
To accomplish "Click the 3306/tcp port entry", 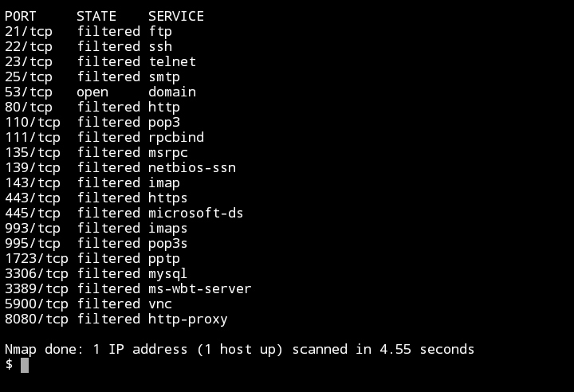I will pos(36,274).
